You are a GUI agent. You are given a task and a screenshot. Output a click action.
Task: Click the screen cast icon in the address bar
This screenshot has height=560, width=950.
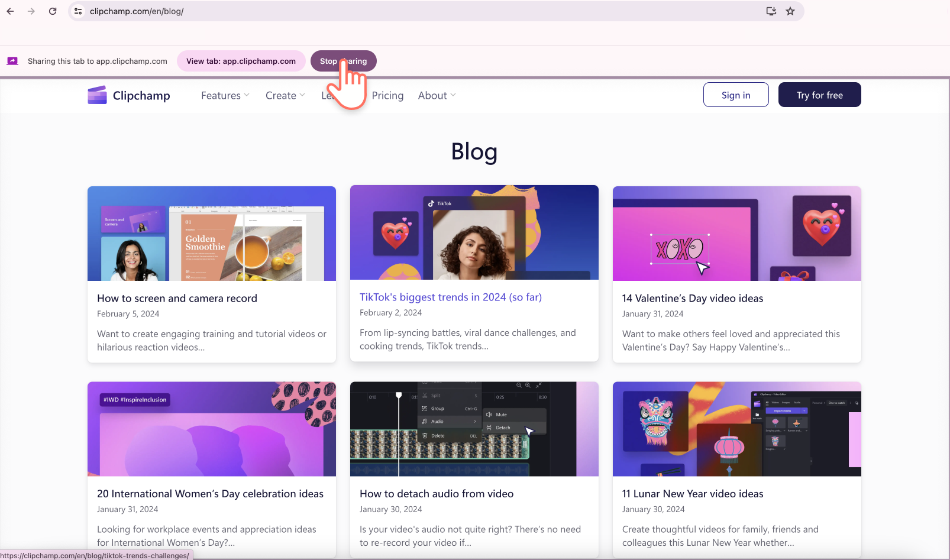771,11
